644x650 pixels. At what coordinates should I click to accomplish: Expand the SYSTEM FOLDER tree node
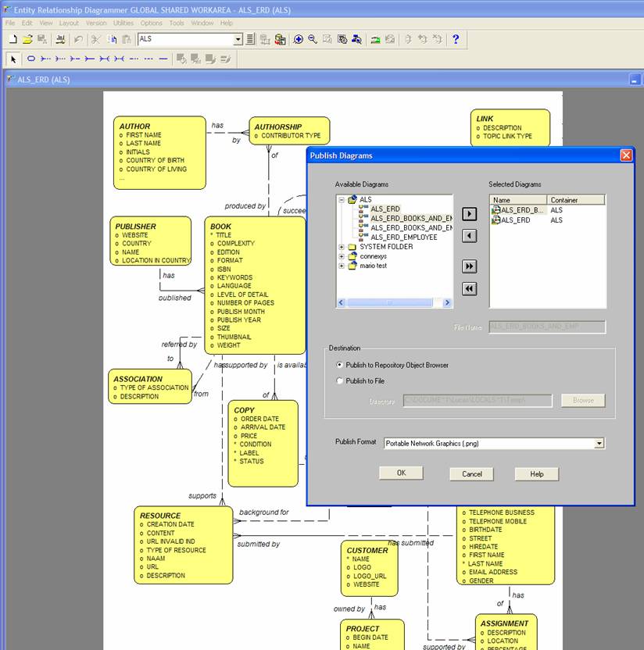tap(342, 247)
